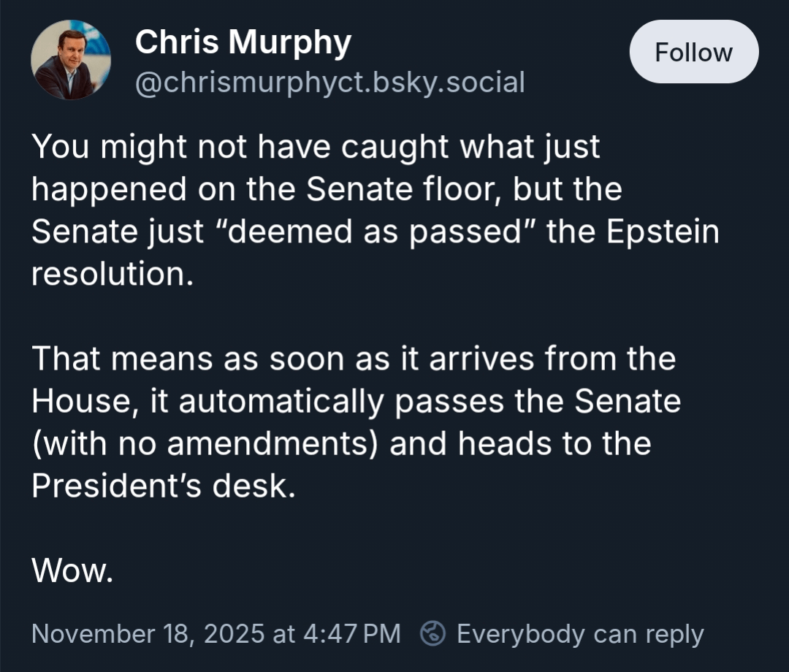Click the phrase "(with no amendments)"

coord(205,443)
